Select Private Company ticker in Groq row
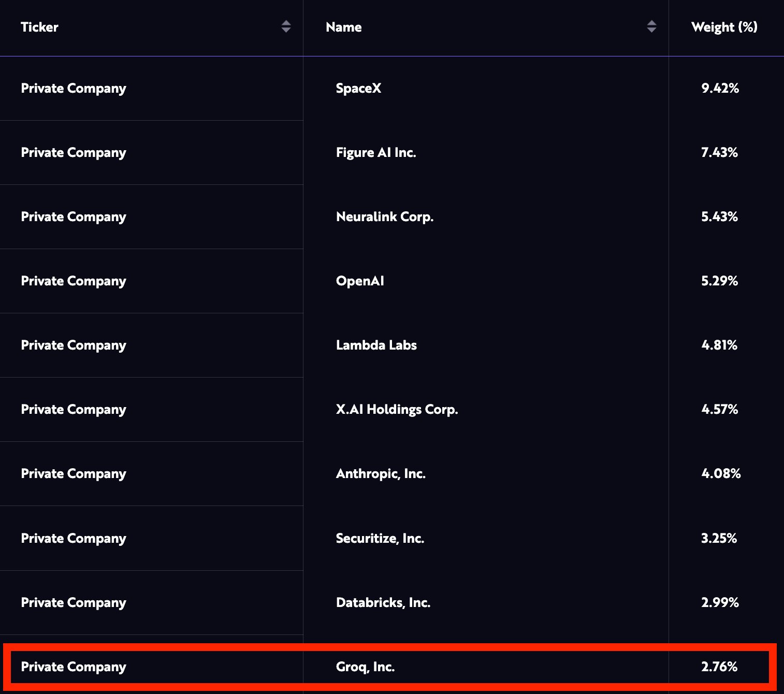 click(x=74, y=667)
